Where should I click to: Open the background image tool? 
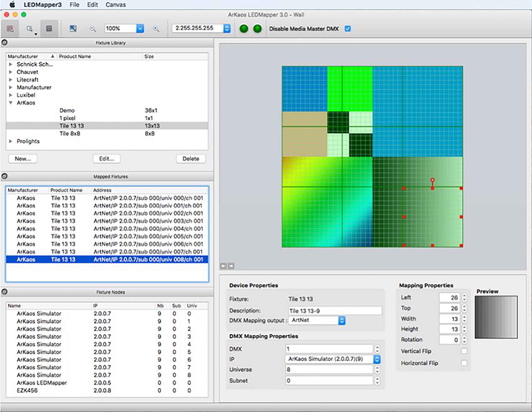pos(73,29)
